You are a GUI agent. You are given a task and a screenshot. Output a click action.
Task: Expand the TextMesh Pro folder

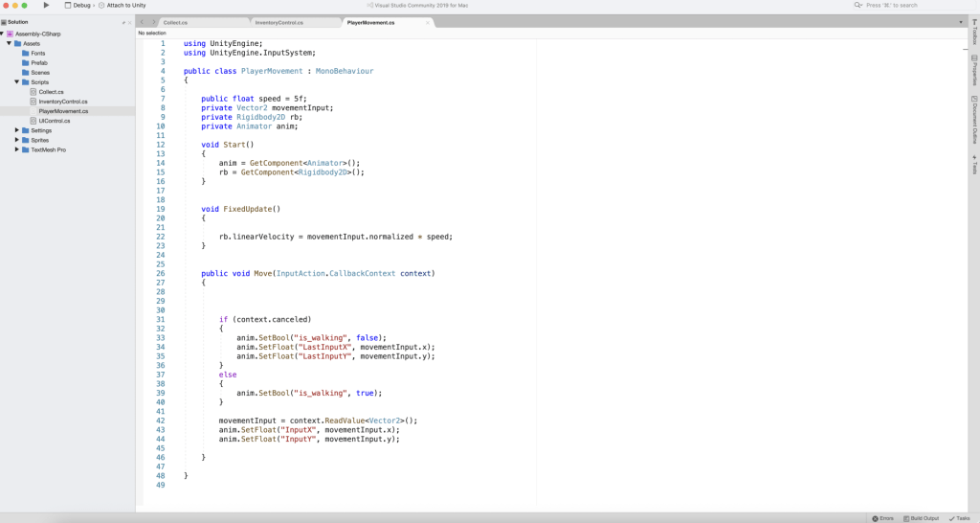click(x=17, y=149)
